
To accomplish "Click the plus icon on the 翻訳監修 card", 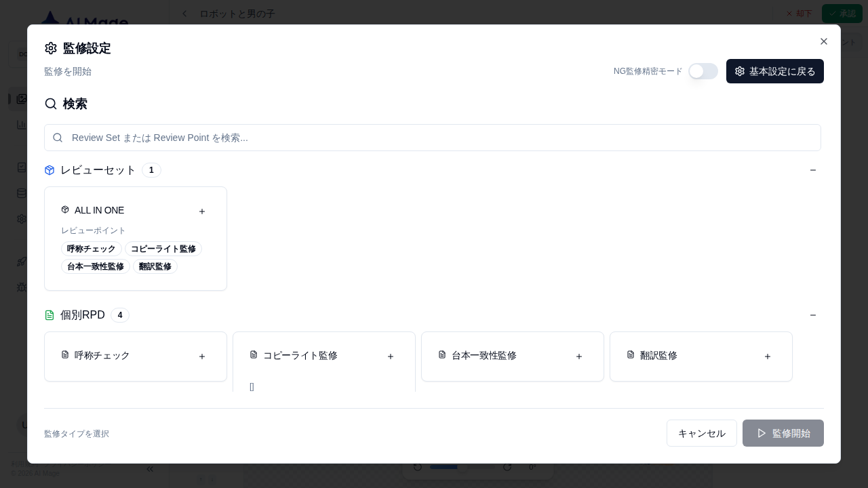I will pyautogui.click(x=768, y=356).
